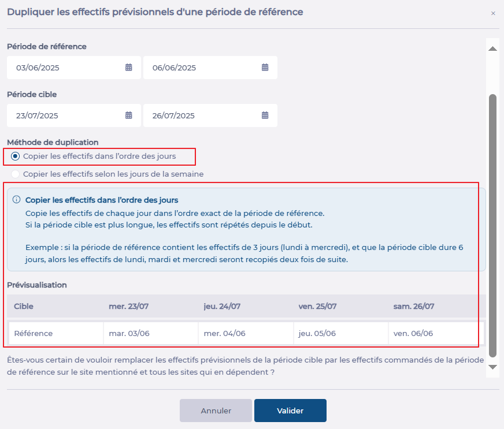Click the scrollbar down arrow
504x429 pixels.
[x=492, y=367]
